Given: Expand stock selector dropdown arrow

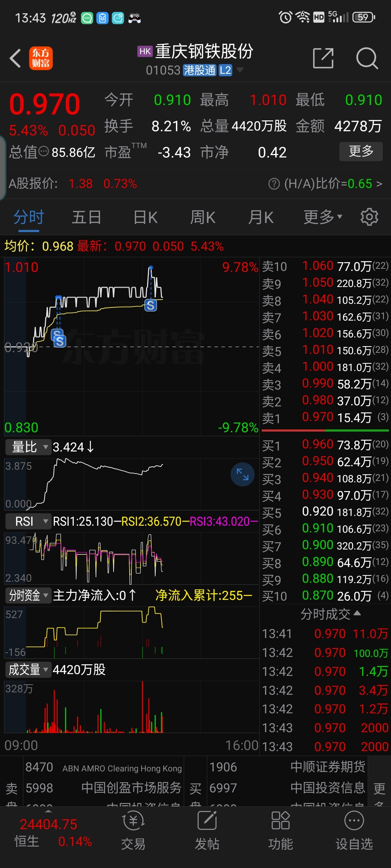Looking at the screenshot, I should point(240,70).
